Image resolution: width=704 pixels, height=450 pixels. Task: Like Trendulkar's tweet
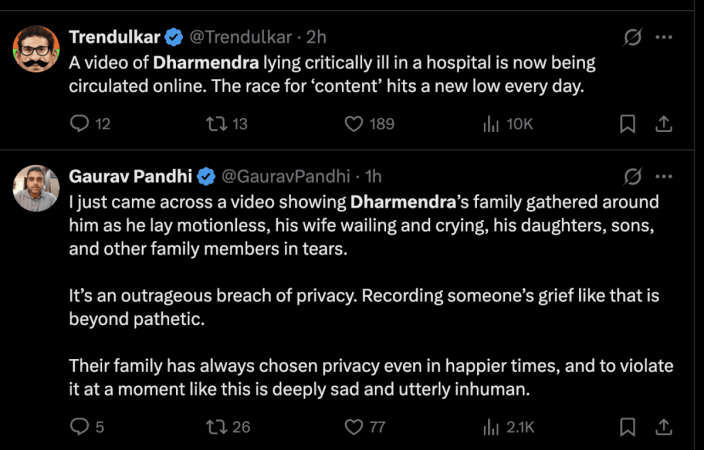pos(353,124)
